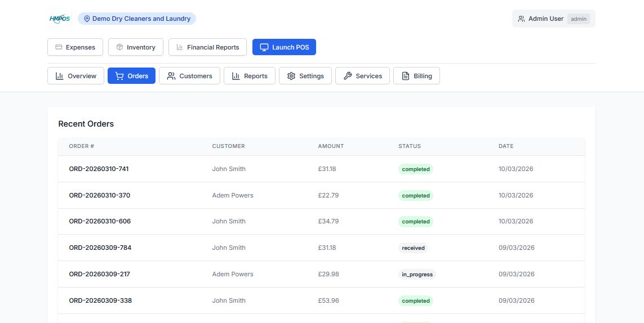Click the AMOUNT column header
644x323 pixels.
pyautogui.click(x=331, y=146)
